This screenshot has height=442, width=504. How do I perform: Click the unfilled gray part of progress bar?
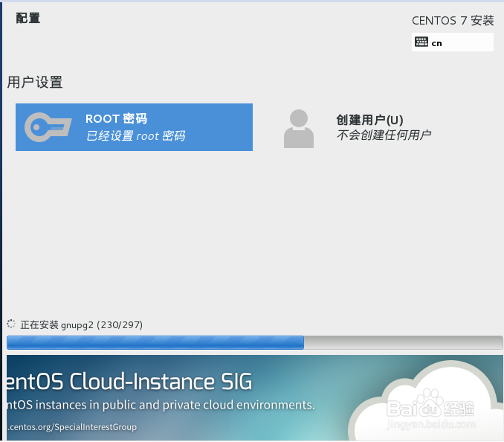(x=403, y=342)
